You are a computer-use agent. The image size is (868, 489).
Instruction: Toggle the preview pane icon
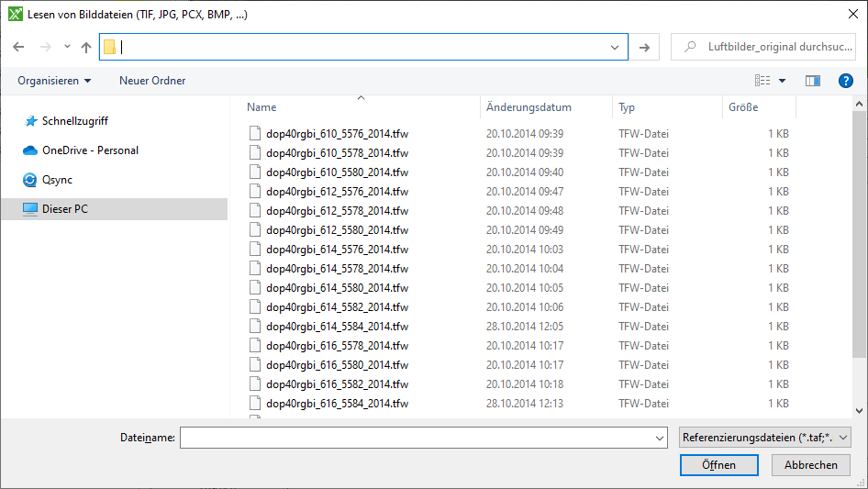[x=812, y=81]
